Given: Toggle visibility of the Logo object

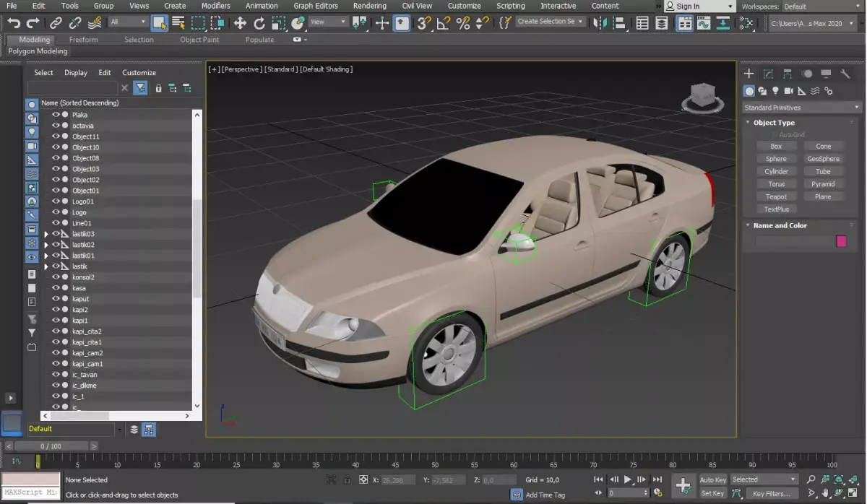Looking at the screenshot, I should pyautogui.click(x=56, y=212).
